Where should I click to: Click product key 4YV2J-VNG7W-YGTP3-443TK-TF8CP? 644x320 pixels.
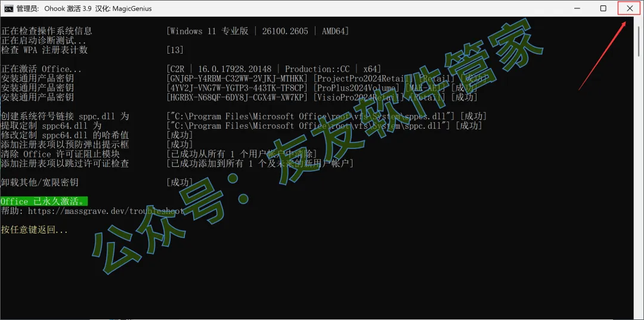[237, 88]
